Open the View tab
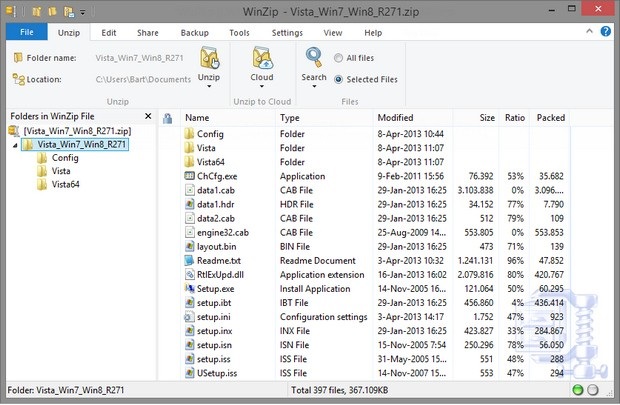Image resolution: width=620 pixels, height=405 pixels. (x=333, y=33)
